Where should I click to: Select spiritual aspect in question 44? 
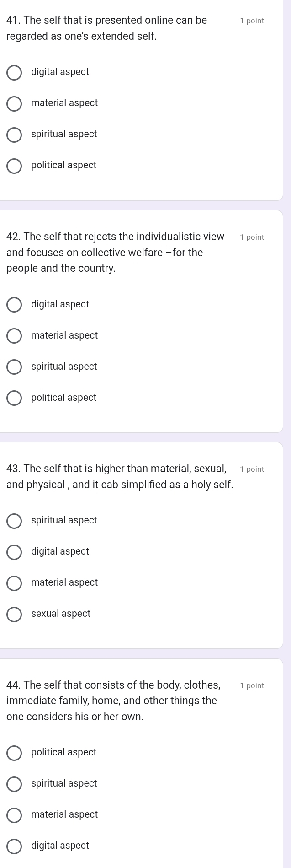pyautogui.click(x=14, y=784)
